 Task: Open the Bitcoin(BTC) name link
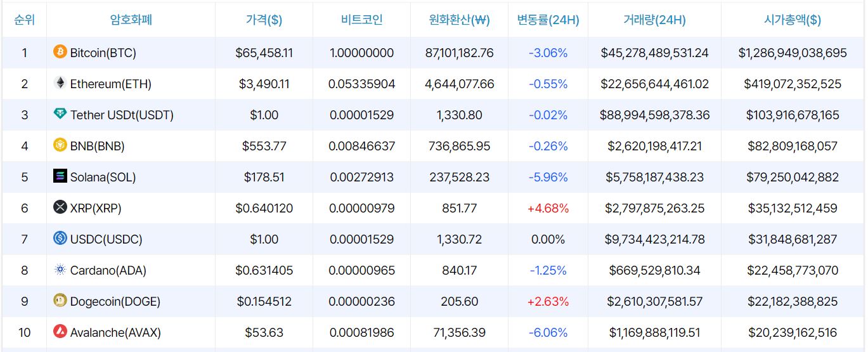(x=103, y=53)
